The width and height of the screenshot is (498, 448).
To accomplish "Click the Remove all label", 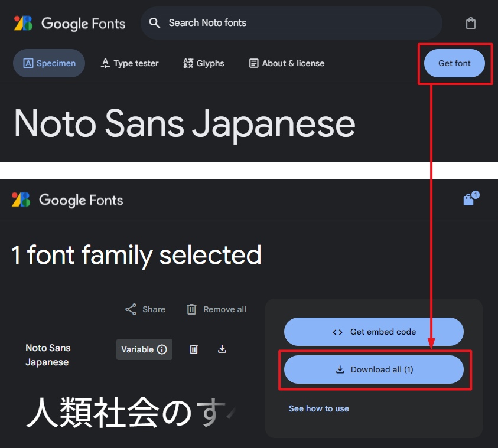I will (x=225, y=309).
